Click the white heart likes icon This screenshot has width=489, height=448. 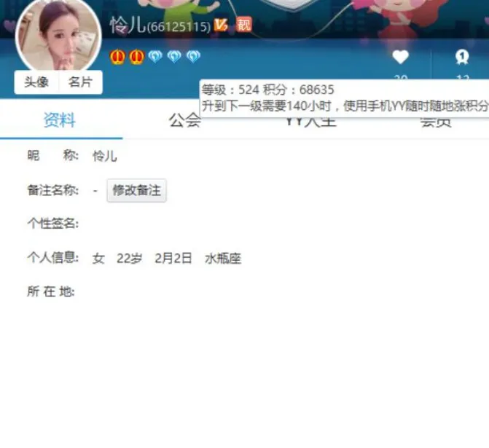click(400, 57)
